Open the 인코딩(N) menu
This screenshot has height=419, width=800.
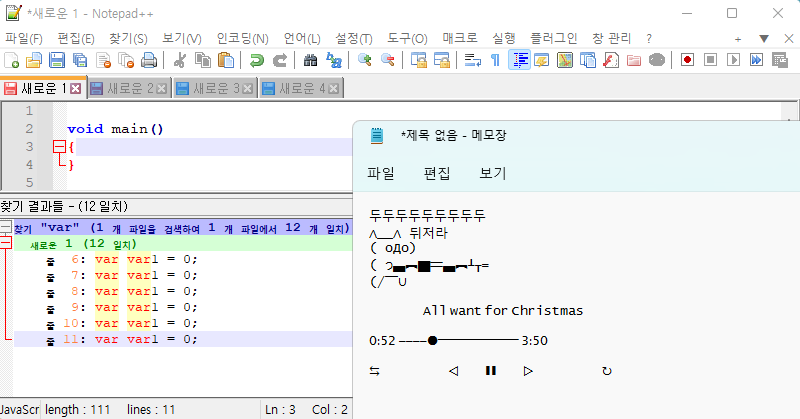point(242,38)
